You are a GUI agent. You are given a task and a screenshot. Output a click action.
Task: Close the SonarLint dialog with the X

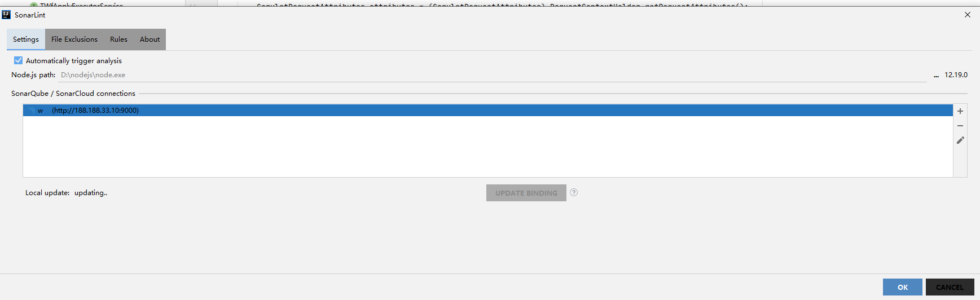click(968, 15)
